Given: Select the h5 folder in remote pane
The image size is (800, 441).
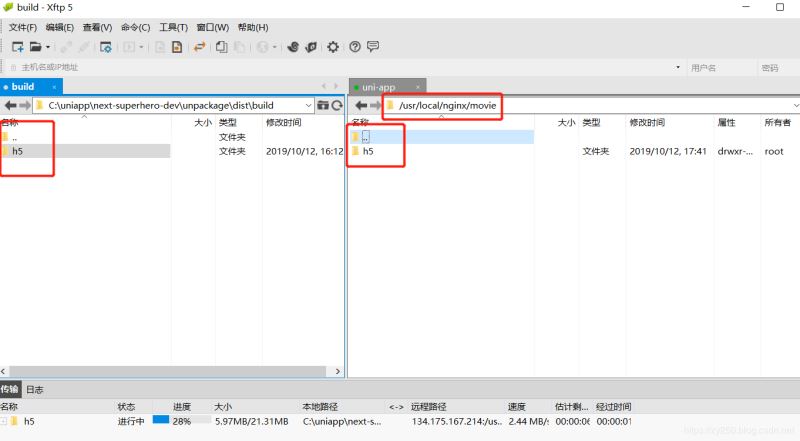Looking at the screenshot, I should (x=368, y=151).
